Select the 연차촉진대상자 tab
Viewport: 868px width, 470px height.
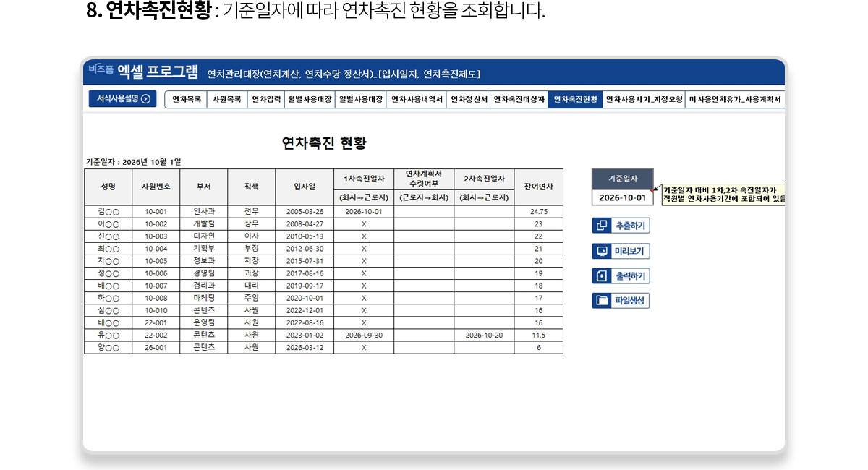[x=519, y=100]
